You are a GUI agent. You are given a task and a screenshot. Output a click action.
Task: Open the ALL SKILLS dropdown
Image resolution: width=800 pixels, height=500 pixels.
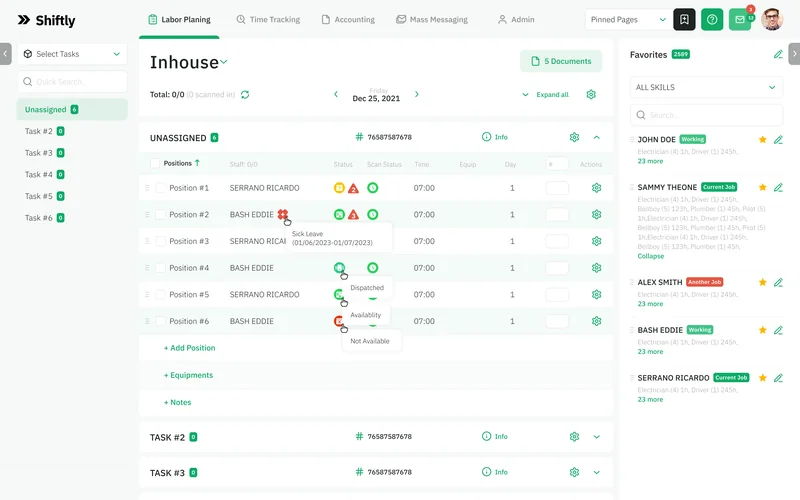(x=706, y=87)
